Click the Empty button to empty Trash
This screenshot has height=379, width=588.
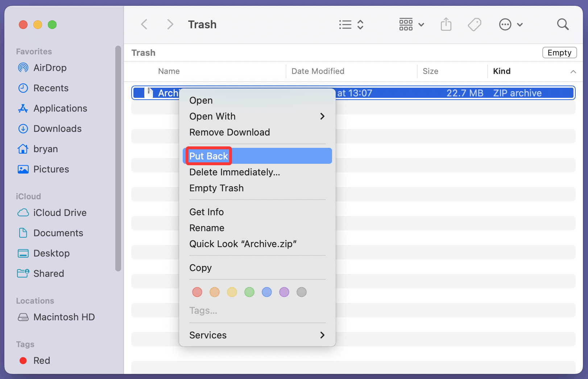pyautogui.click(x=559, y=53)
